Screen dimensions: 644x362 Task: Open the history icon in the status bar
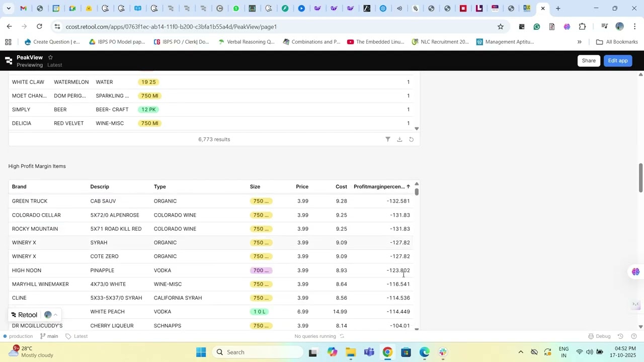coord(620,336)
